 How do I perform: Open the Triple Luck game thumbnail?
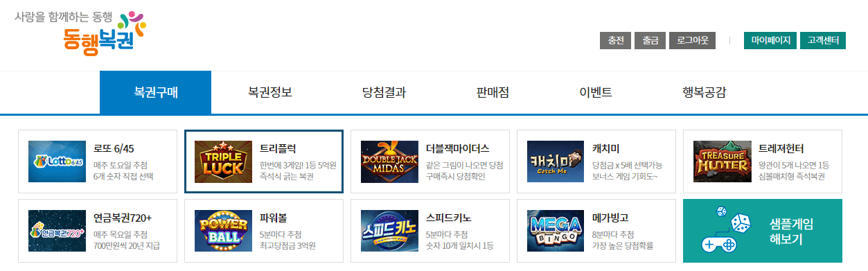pyautogui.click(x=223, y=161)
